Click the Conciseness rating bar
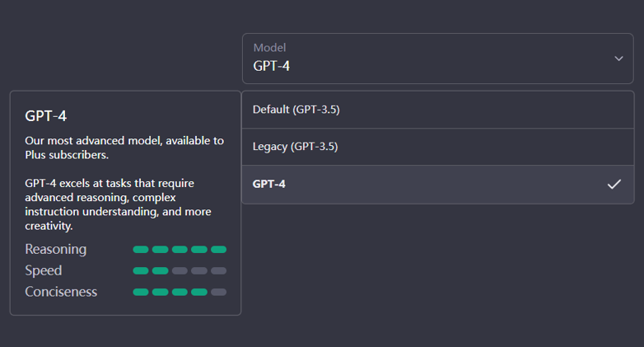This screenshot has height=347, width=644. tap(180, 293)
